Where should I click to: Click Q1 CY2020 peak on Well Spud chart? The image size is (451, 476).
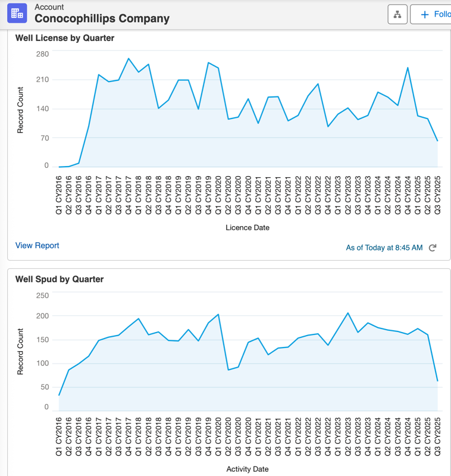[218, 315]
